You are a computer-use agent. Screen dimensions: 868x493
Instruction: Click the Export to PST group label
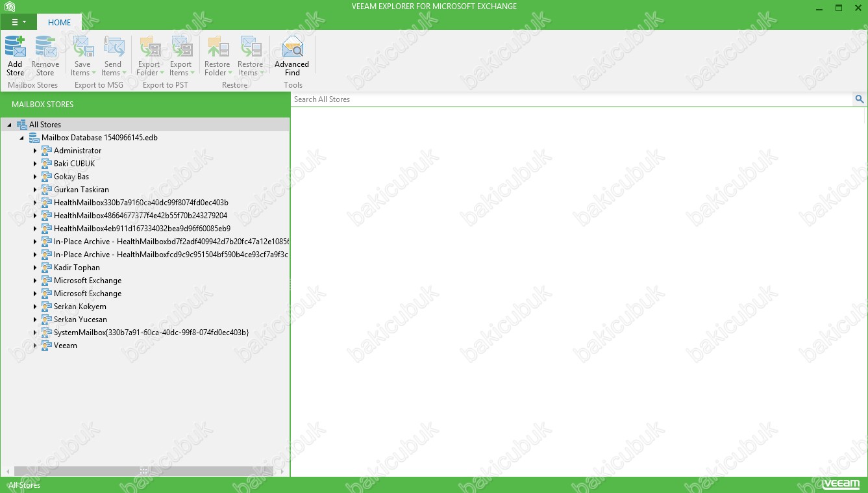pyautogui.click(x=165, y=85)
